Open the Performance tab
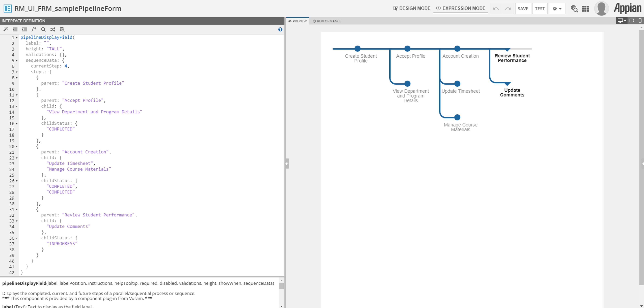 (327, 21)
